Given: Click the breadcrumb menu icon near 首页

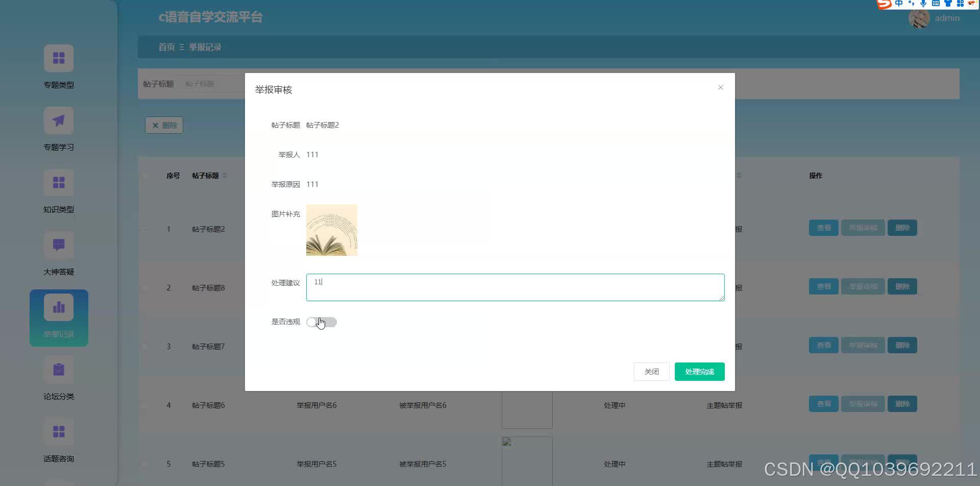Looking at the screenshot, I should [181, 47].
